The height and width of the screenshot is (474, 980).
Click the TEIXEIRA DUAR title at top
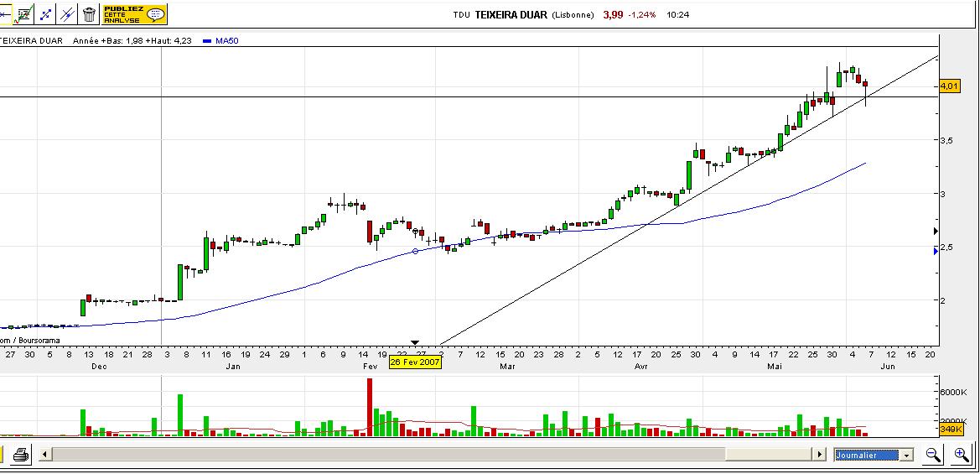(x=511, y=14)
